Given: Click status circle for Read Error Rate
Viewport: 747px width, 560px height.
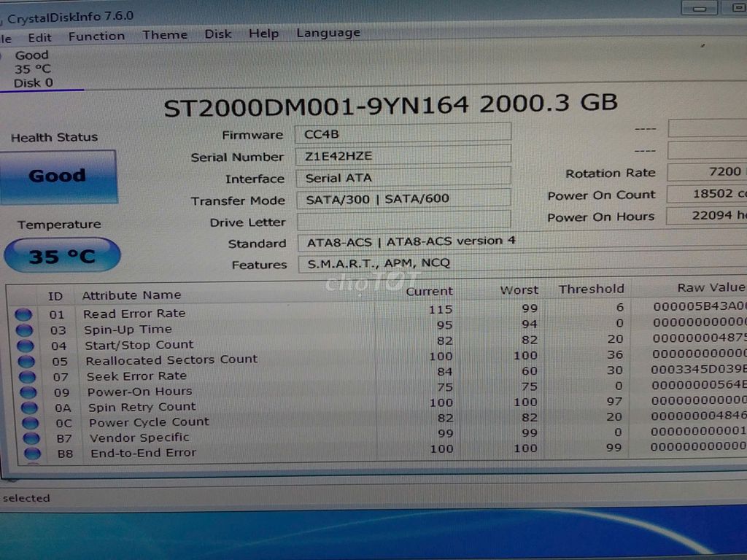Looking at the screenshot, I should [23, 315].
